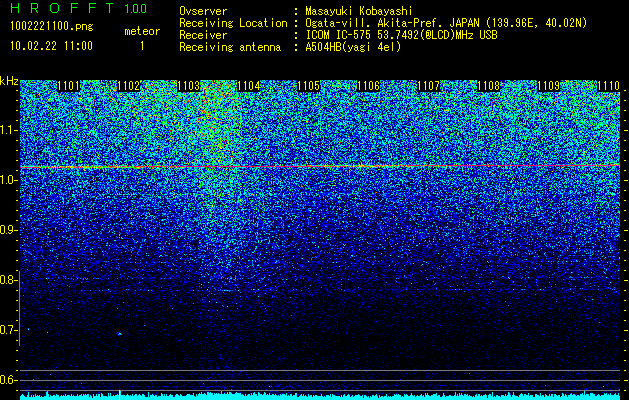Click the date 10.02.22 11:00
The width and height of the screenshot is (629, 400).
(x=51, y=46)
